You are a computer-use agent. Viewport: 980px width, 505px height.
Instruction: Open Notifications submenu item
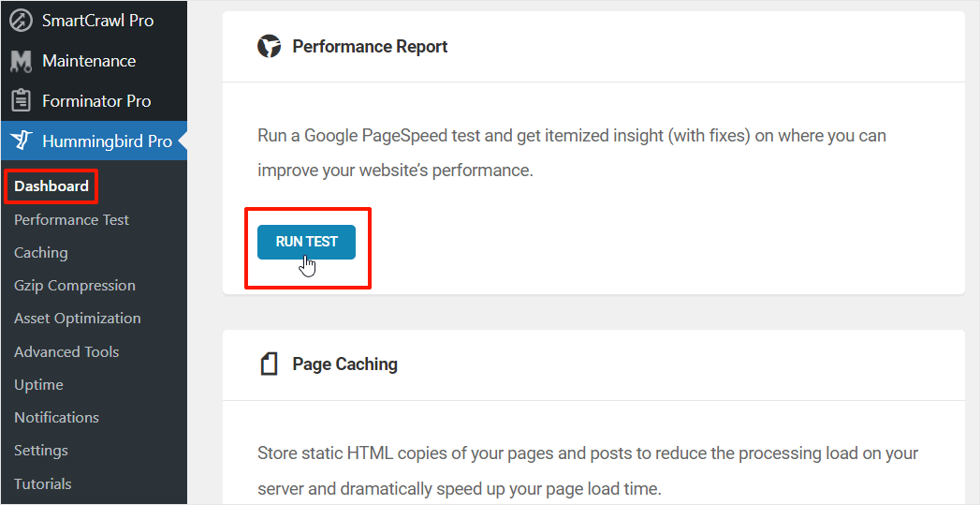click(x=56, y=417)
